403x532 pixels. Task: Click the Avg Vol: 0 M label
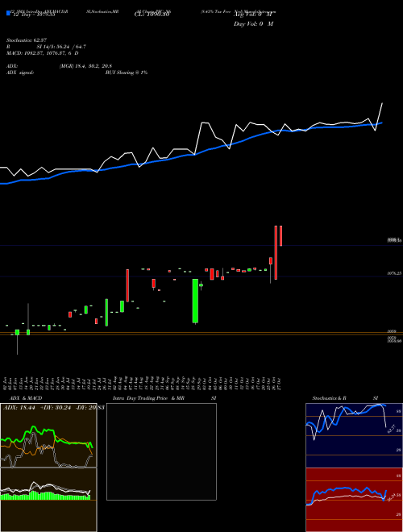[253, 15]
